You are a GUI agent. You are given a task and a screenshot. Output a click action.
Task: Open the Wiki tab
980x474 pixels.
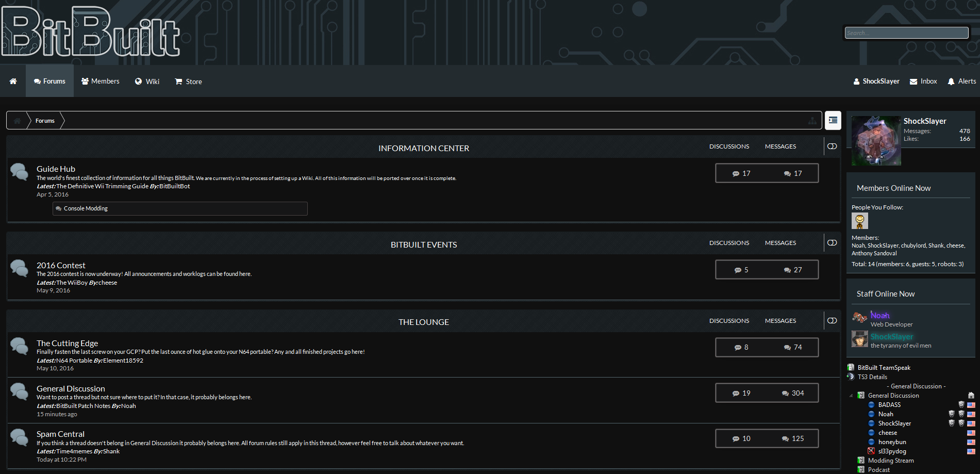pyautogui.click(x=147, y=81)
